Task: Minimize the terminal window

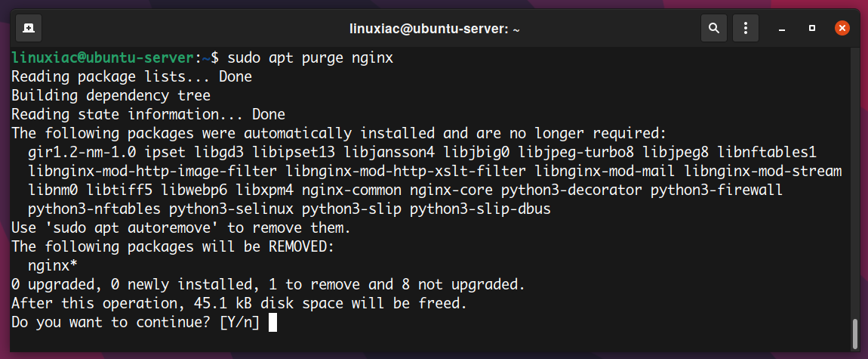Action: 782,28
